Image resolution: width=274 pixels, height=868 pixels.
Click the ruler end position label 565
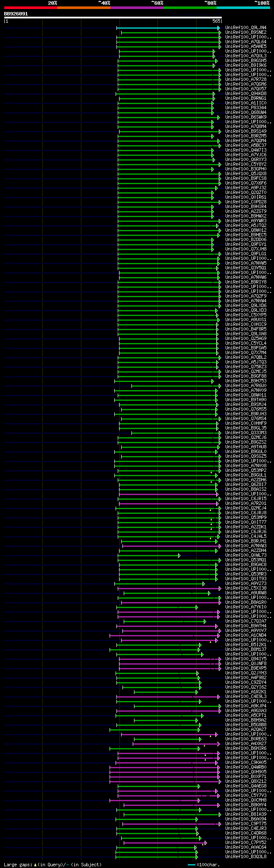tap(216, 21)
